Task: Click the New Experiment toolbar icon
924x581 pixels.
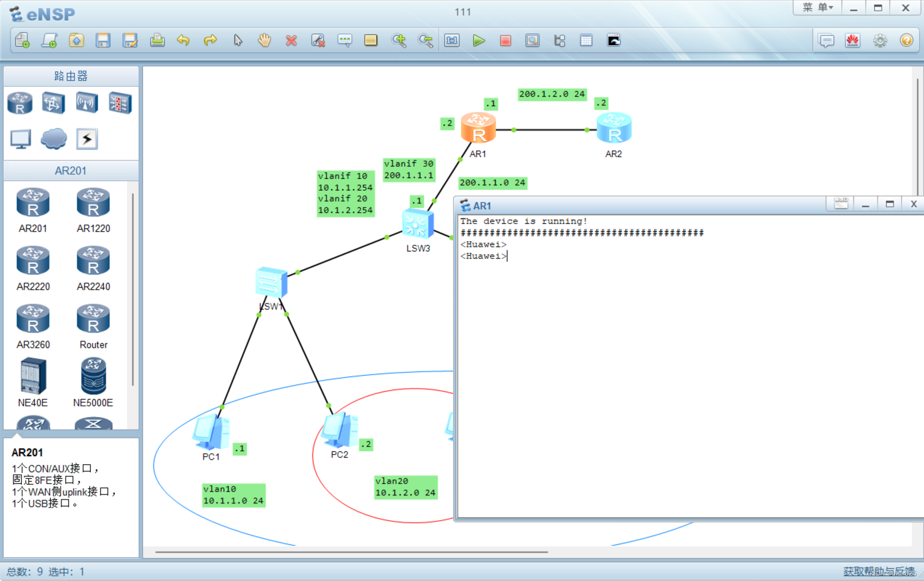Action: (x=49, y=41)
